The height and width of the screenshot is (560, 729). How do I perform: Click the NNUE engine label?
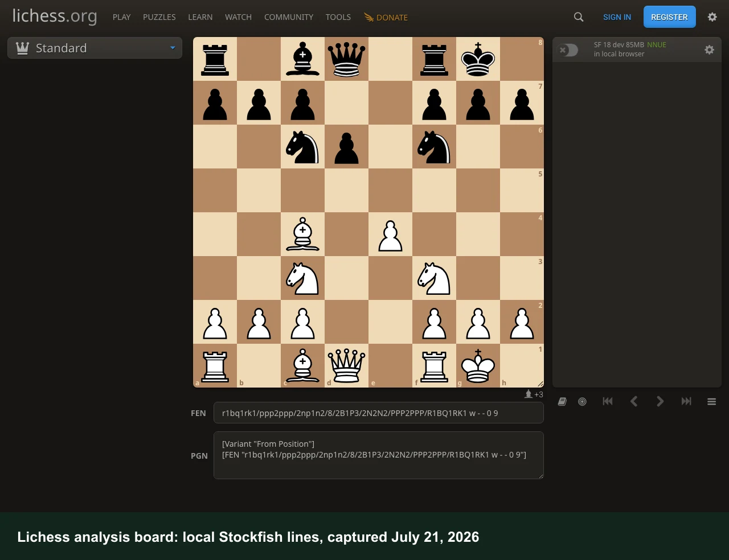point(656,44)
